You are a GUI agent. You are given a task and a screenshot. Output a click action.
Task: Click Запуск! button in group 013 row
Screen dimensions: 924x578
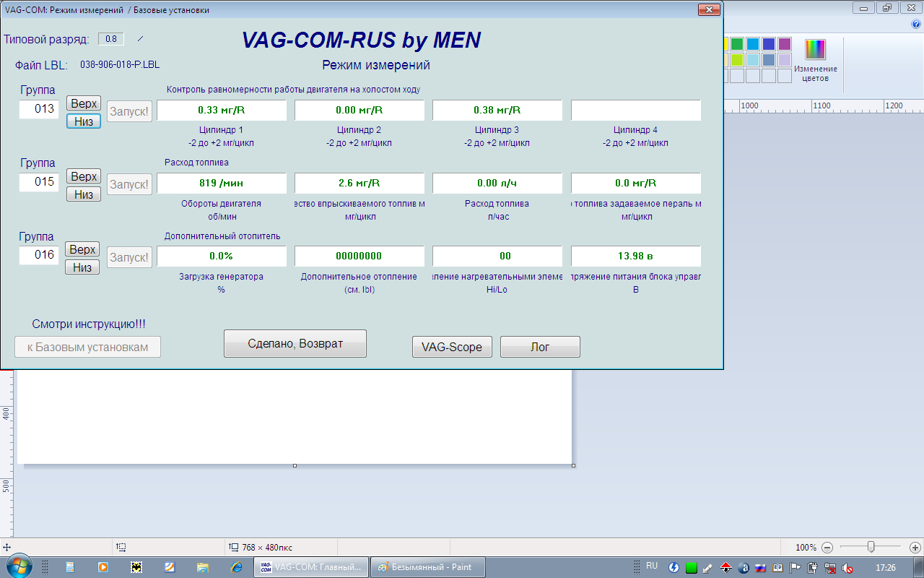[130, 111]
